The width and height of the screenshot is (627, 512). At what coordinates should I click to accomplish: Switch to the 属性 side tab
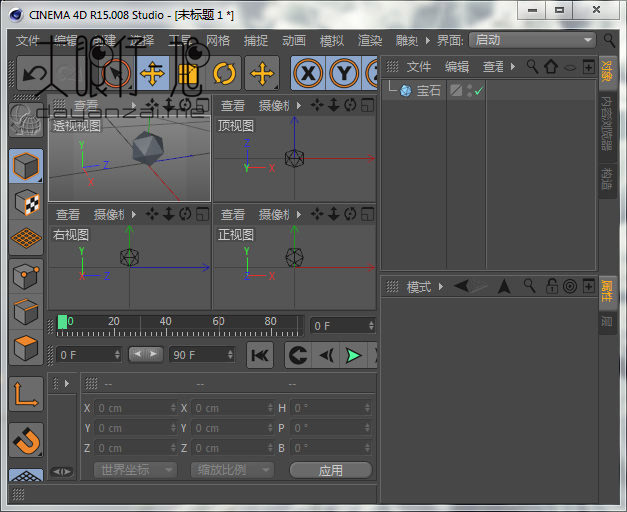[607, 291]
